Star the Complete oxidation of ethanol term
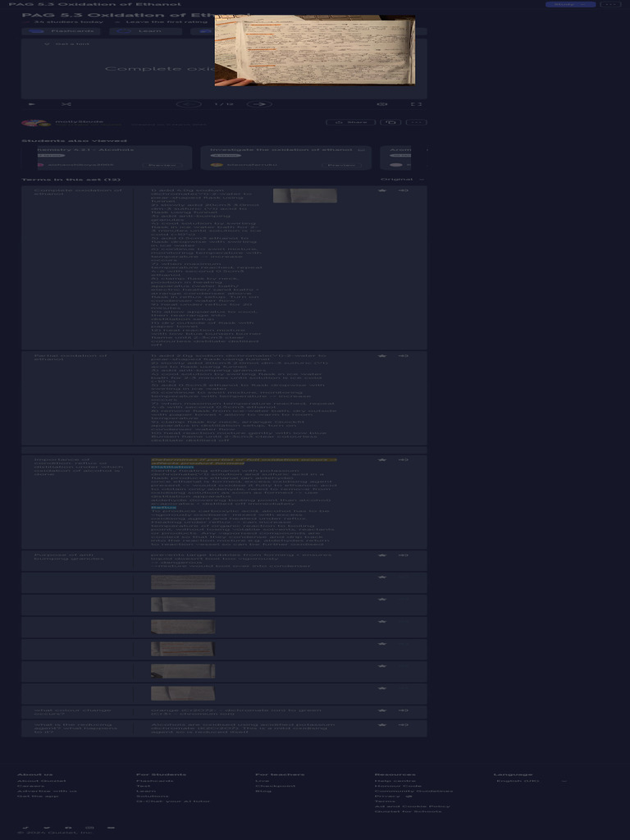This screenshot has height=840, width=630. point(382,190)
